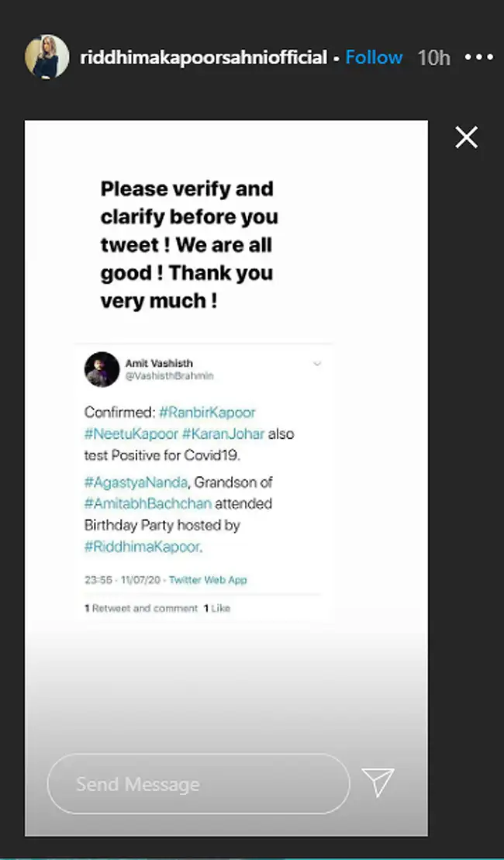Close the story with the X icon
The image size is (504, 860).
click(x=466, y=138)
